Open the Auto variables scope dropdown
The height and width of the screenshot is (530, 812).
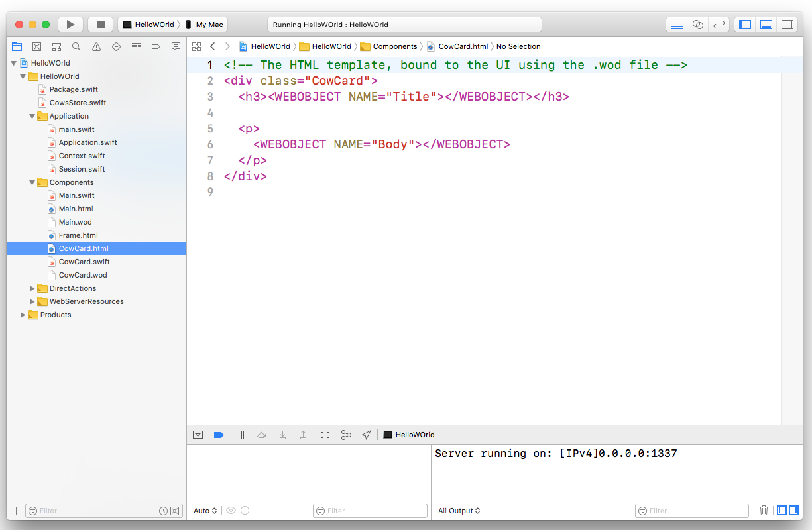pyautogui.click(x=205, y=511)
